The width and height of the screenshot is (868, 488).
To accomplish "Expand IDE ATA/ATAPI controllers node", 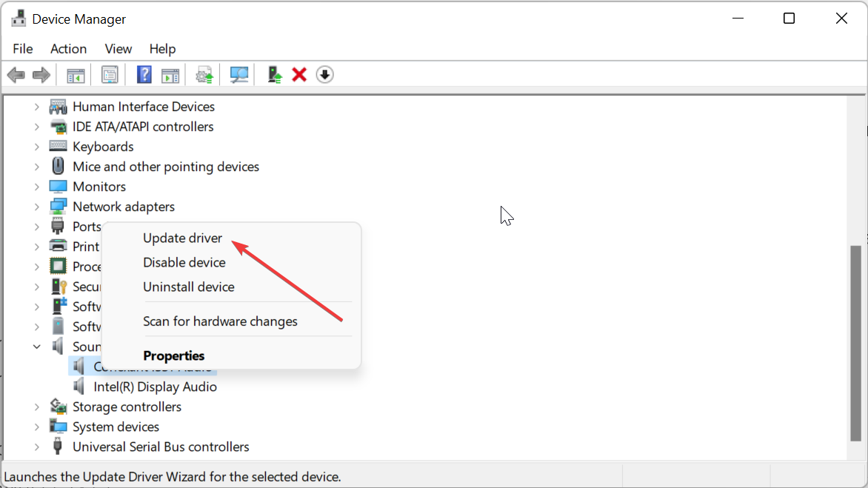I will [36, 127].
